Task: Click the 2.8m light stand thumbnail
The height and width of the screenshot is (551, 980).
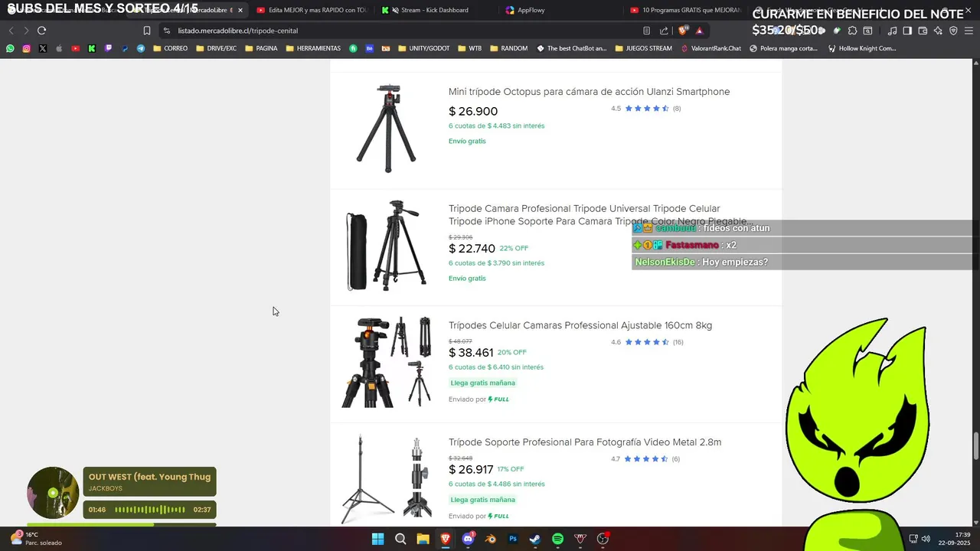Action: 387,478
